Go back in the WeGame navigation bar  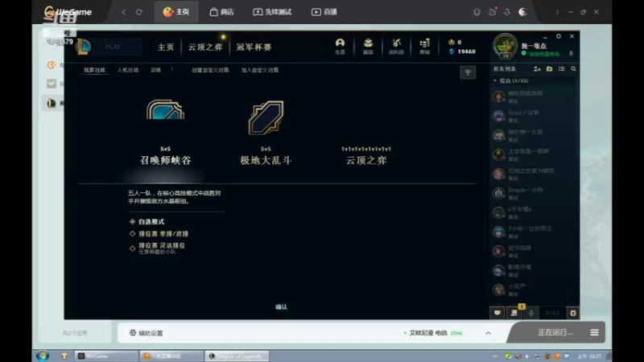click(124, 12)
